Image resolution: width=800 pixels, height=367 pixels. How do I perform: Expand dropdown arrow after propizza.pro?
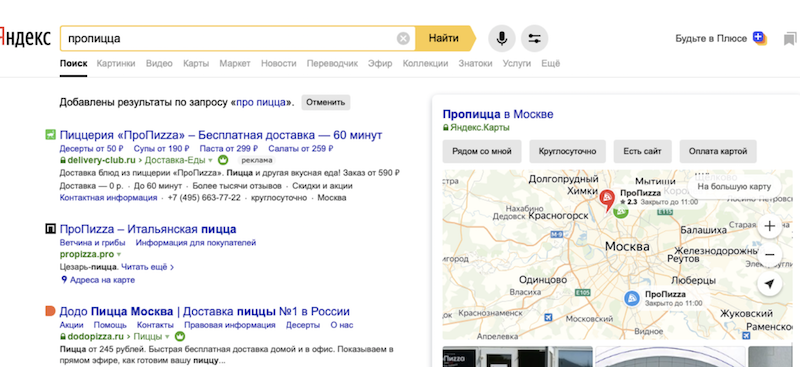coord(119,255)
